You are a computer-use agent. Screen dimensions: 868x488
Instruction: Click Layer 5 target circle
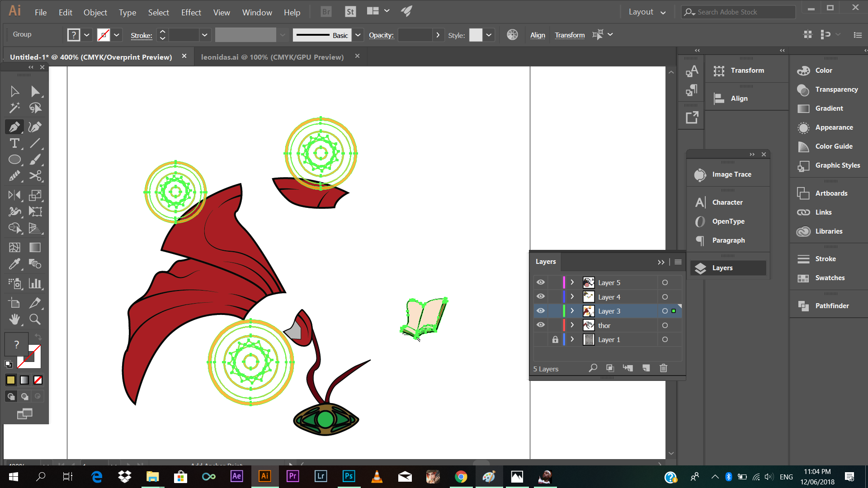tap(665, 282)
